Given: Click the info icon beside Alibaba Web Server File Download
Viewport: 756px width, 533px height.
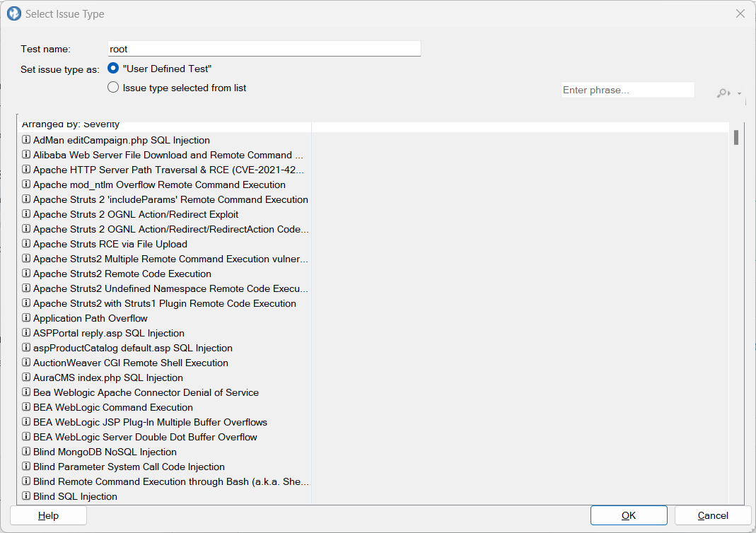Looking at the screenshot, I should [26, 155].
